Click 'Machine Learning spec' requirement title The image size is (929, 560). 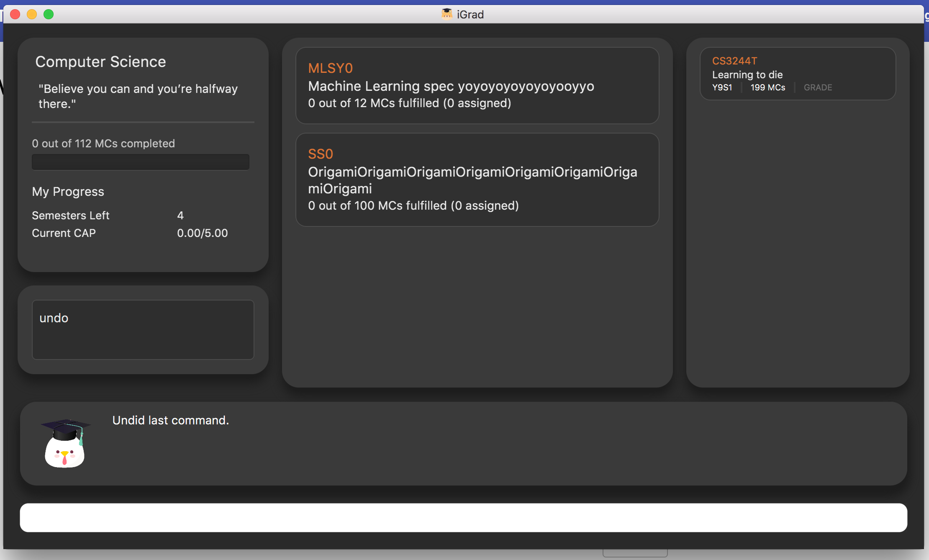[x=451, y=86]
